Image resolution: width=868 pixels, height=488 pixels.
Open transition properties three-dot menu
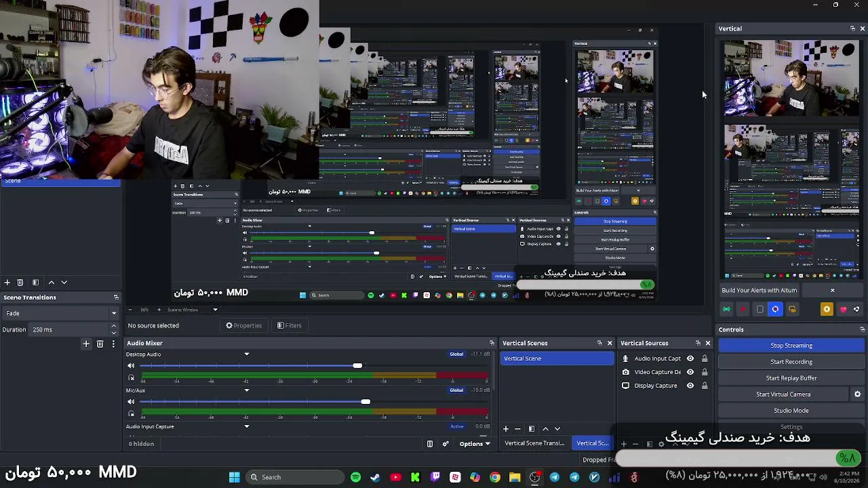pyautogui.click(x=113, y=344)
